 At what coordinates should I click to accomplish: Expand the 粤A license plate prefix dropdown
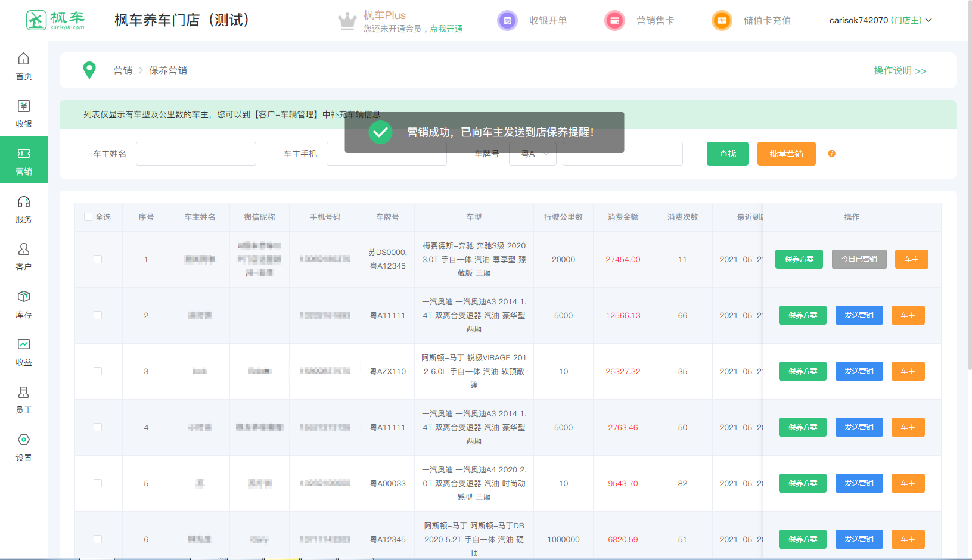point(532,154)
